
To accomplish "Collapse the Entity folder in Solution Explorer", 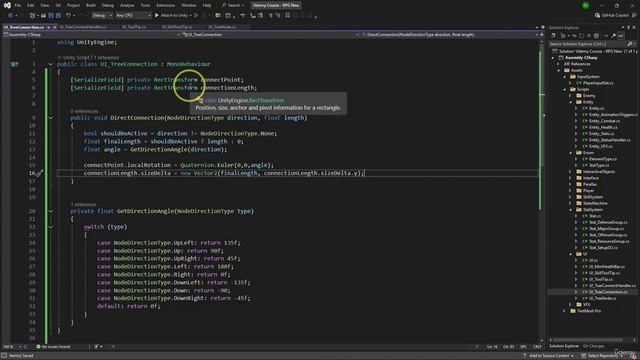I will point(571,102).
